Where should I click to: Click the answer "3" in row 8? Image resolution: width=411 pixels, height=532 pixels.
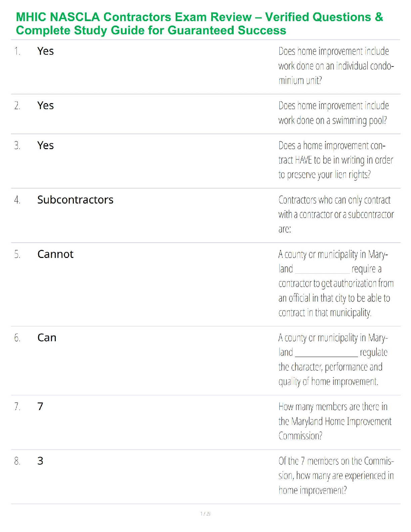tap(40, 461)
